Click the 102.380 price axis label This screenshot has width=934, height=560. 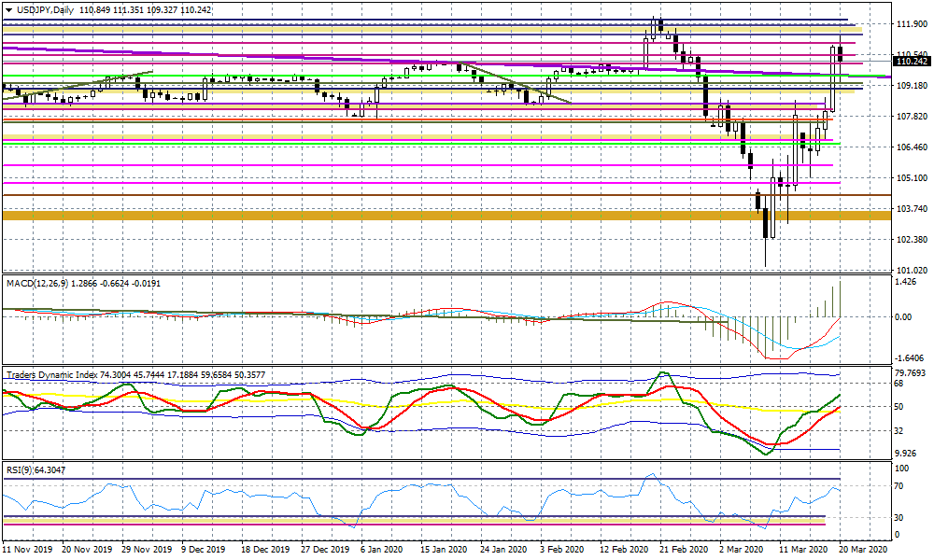coord(912,239)
